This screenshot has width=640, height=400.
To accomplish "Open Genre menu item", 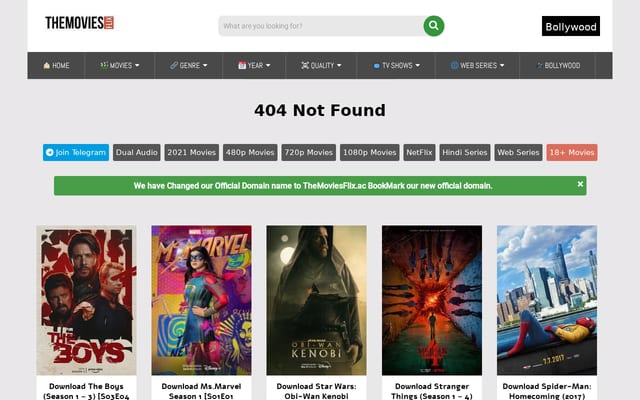I will click(x=189, y=65).
